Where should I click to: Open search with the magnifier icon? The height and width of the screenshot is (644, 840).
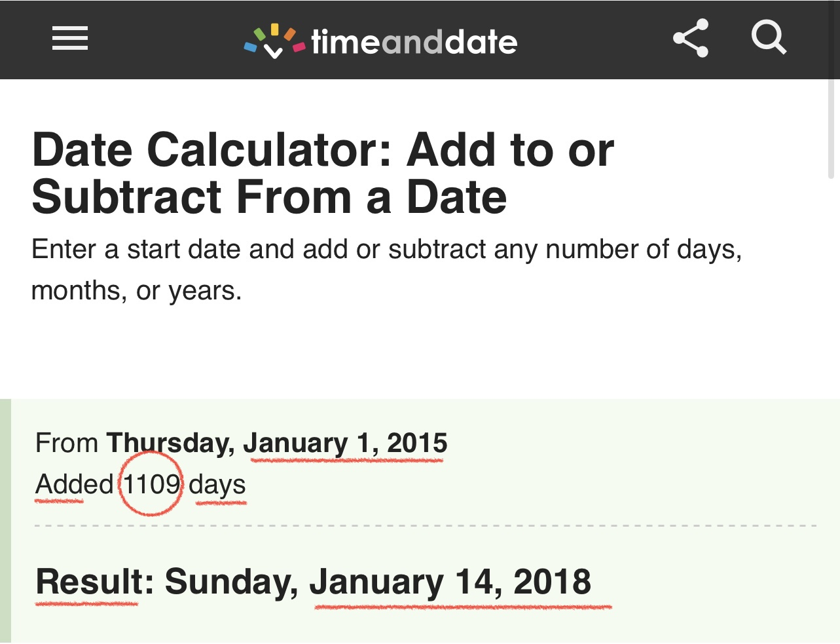point(769,37)
